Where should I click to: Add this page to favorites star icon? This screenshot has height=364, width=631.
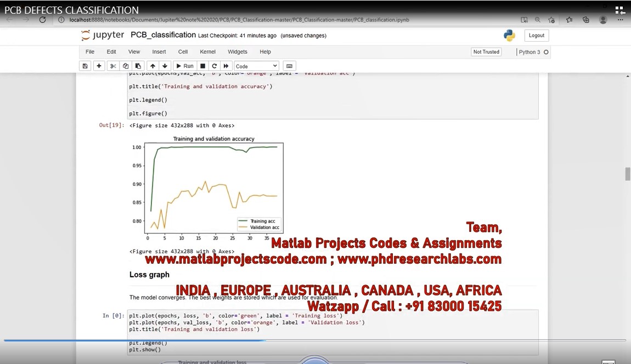tap(551, 20)
